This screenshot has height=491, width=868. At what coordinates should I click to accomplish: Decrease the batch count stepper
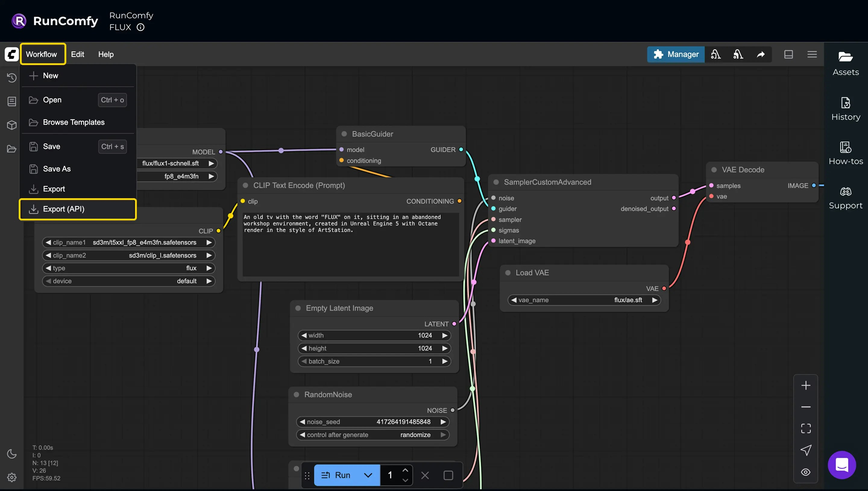[x=405, y=480]
